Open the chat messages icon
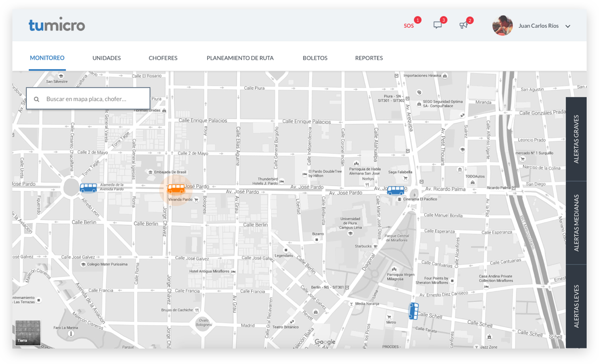Viewport: 599px width, 364px height. [x=438, y=25]
